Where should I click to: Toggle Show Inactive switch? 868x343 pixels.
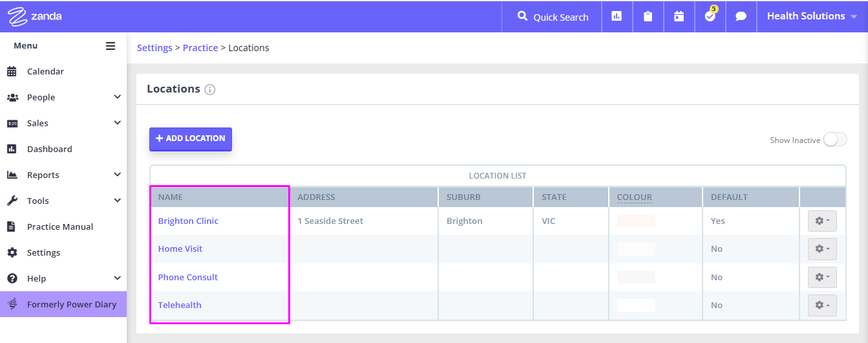coord(835,140)
